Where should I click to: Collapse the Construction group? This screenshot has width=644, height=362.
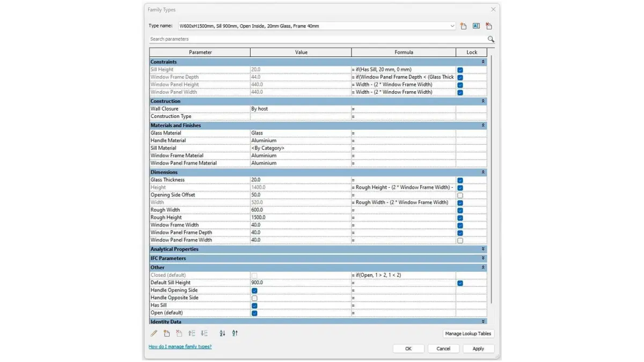483,101
